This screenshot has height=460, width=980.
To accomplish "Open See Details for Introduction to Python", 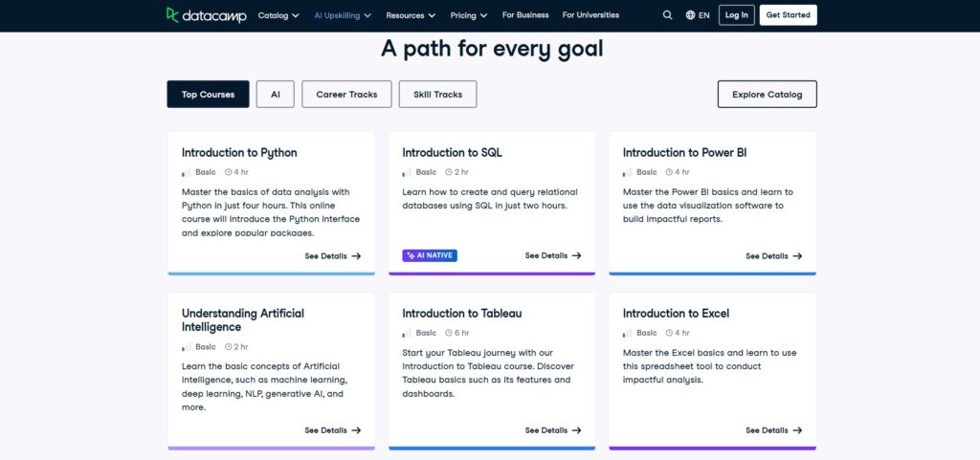I will [x=332, y=256].
